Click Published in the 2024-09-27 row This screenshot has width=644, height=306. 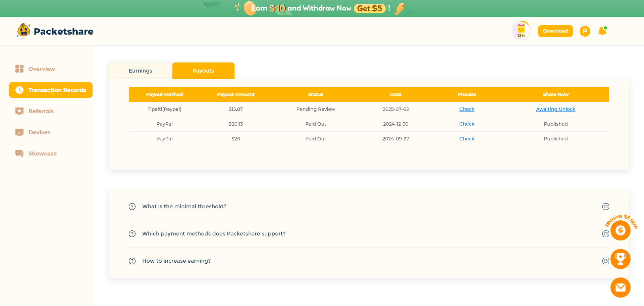pos(555,139)
